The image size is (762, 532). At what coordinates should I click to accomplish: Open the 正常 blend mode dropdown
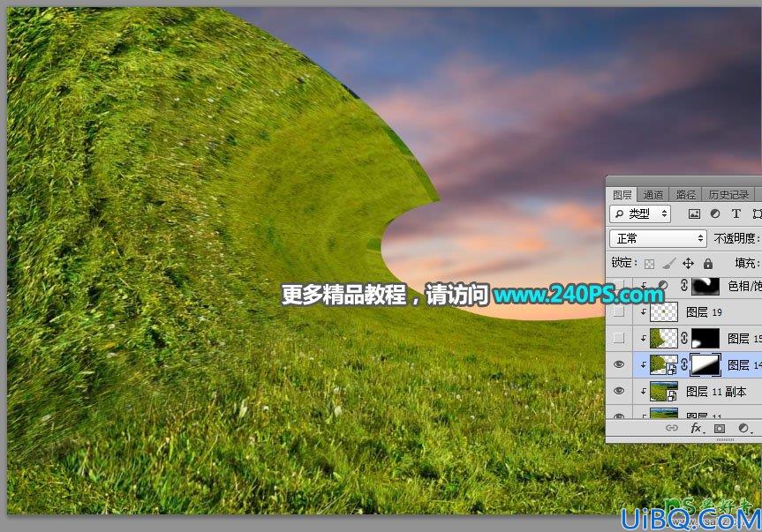pos(658,238)
